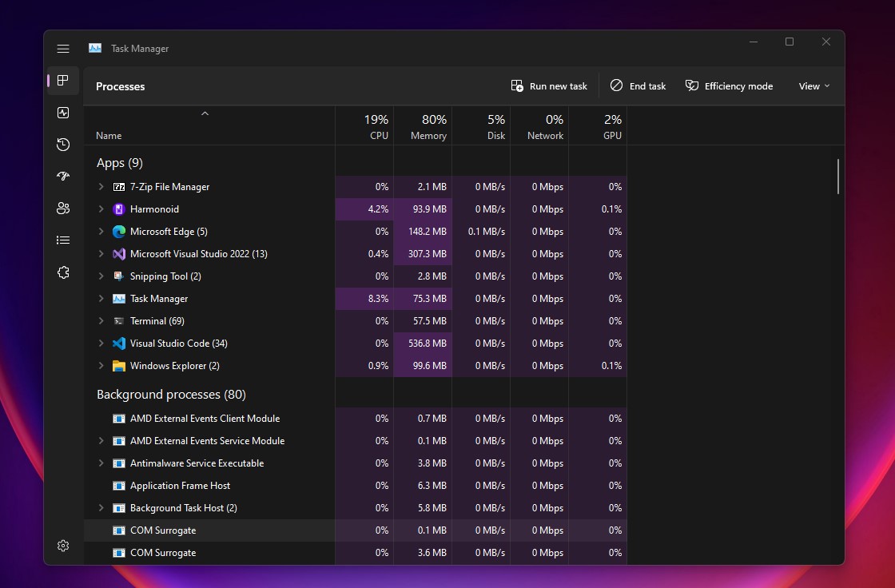Click the Harmonoid app icon
Image resolution: width=895 pixels, height=588 pixels.
119,209
